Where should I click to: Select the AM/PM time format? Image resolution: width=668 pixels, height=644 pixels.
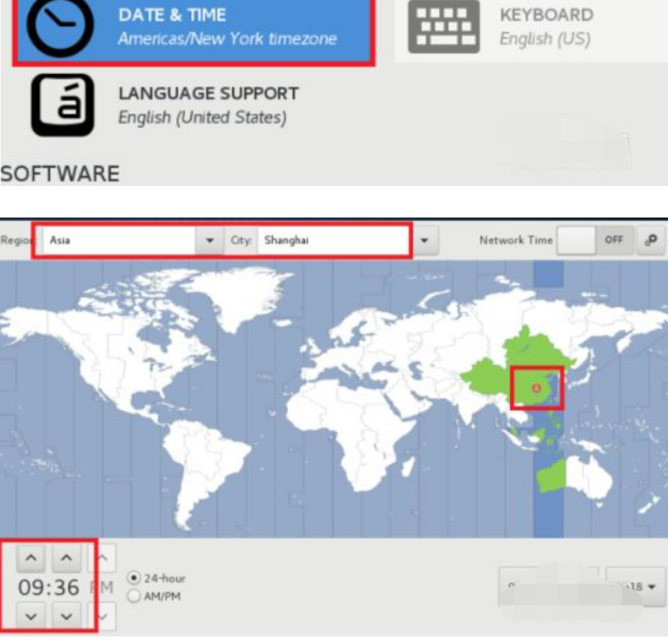point(134,596)
